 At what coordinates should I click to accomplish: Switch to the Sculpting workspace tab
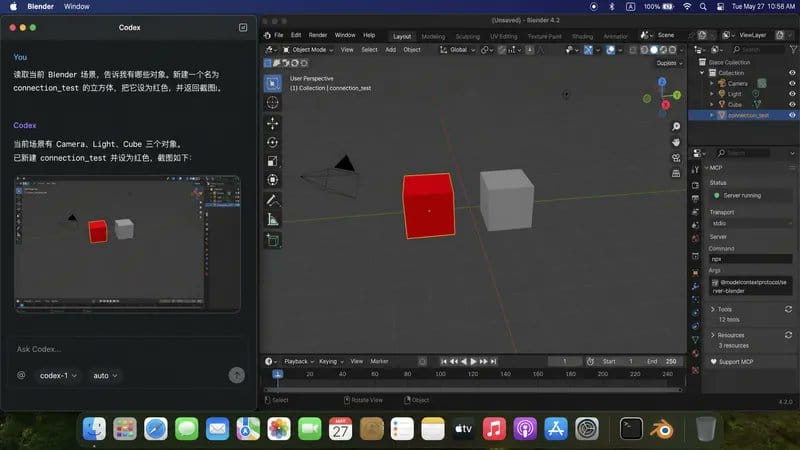click(467, 36)
